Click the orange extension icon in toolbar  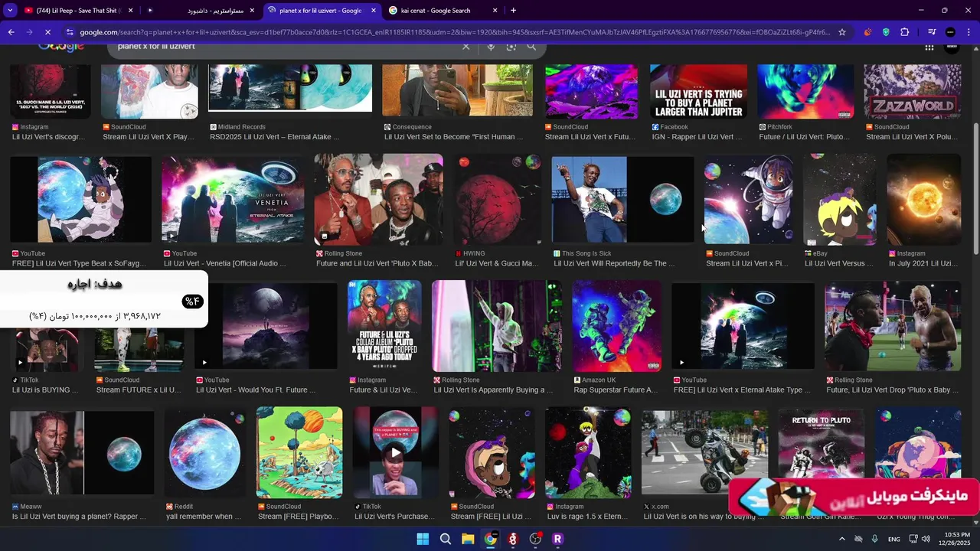click(x=867, y=32)
